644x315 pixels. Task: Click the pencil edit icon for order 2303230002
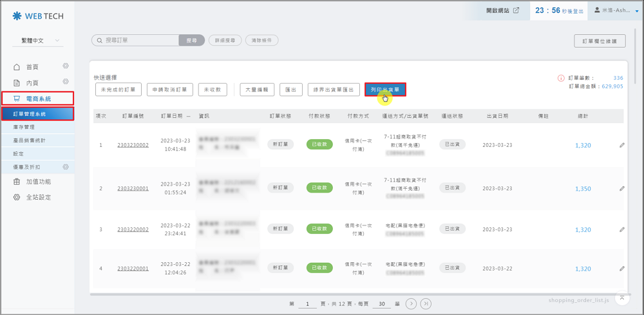pos(621,146)
